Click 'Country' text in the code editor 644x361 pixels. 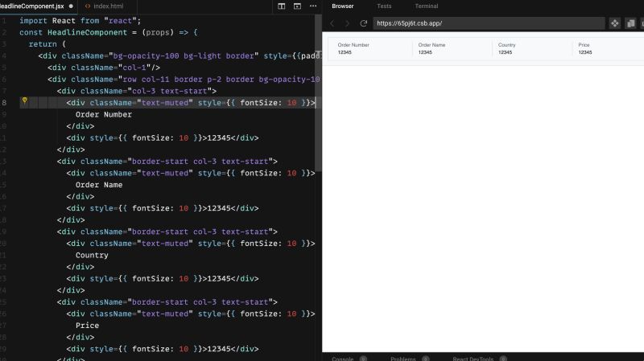click(x=92, y=255)
